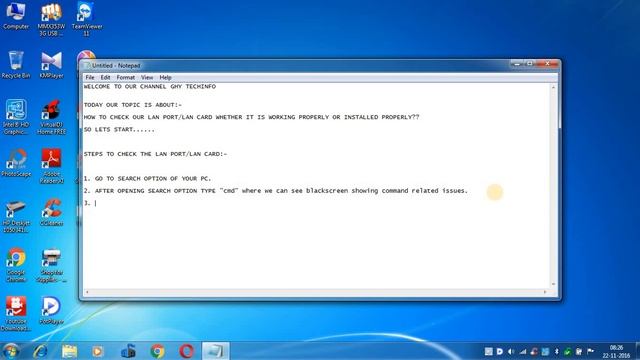
Task: Open media player taskbar icon
Action: (98, 351)
